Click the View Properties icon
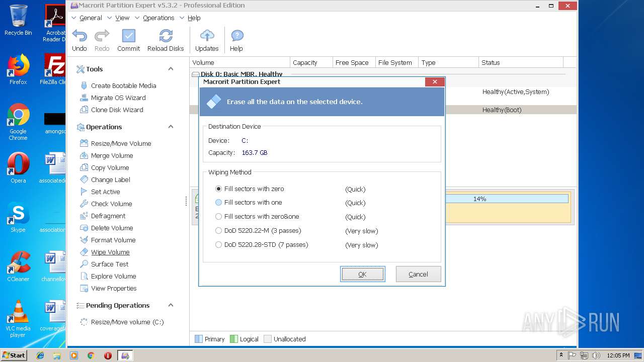The width and height of the screenshot is (644, 362). pyautogui.click(x=84, y=288)
